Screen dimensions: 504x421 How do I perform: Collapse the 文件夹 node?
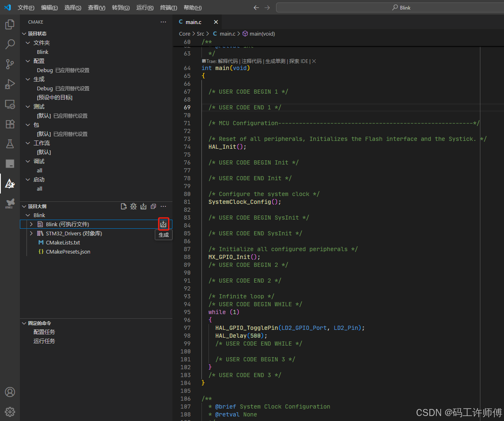(28, 43)
